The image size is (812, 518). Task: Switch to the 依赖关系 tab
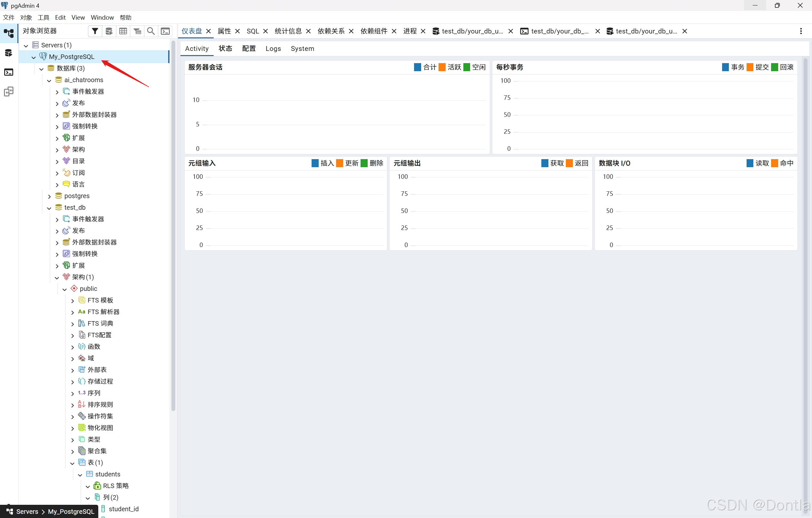coord(331,31)
